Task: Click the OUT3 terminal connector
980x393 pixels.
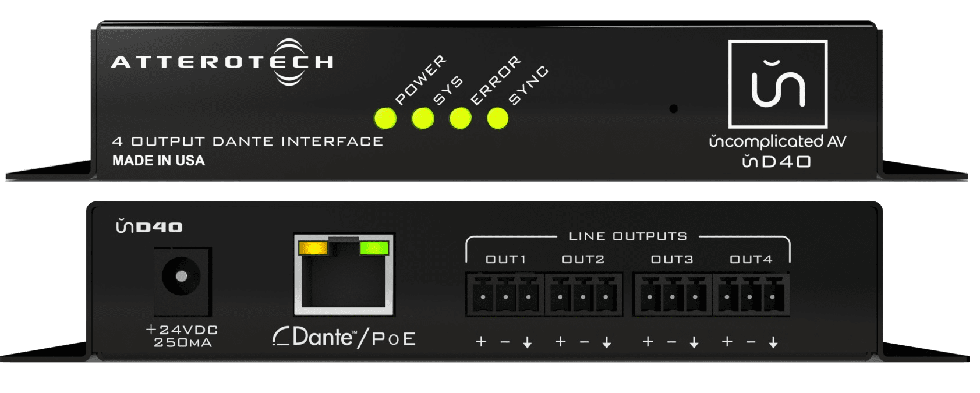Action: pos(673,294)
